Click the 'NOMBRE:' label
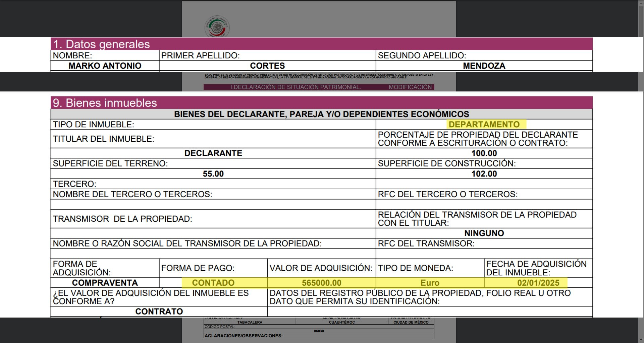The width and height of the screenshot is (644, 343). [x=72, y=56]
